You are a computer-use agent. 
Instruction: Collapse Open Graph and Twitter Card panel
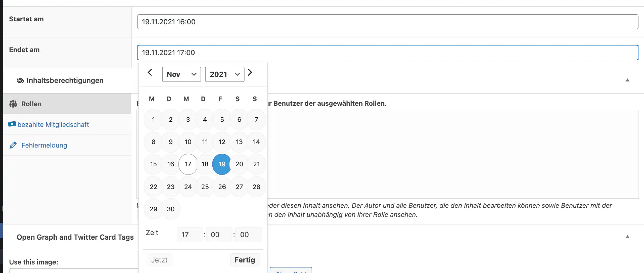pyautogui.click(x=627, y=237)
